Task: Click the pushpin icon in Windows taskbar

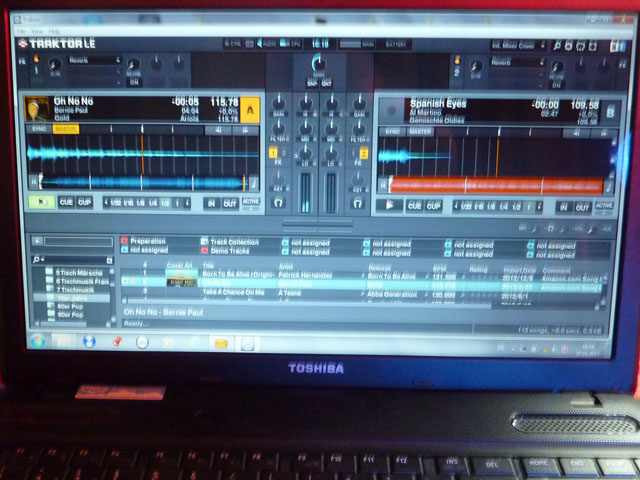Action: point(117,342)
